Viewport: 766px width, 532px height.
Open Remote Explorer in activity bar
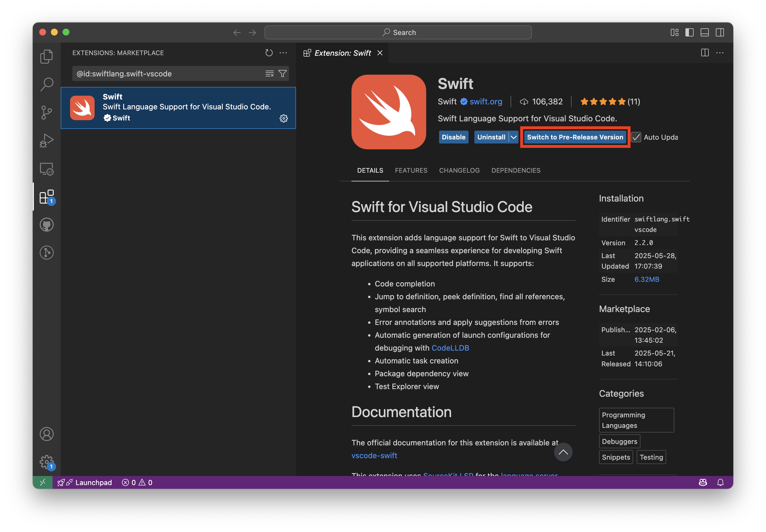tap(46, 169)
